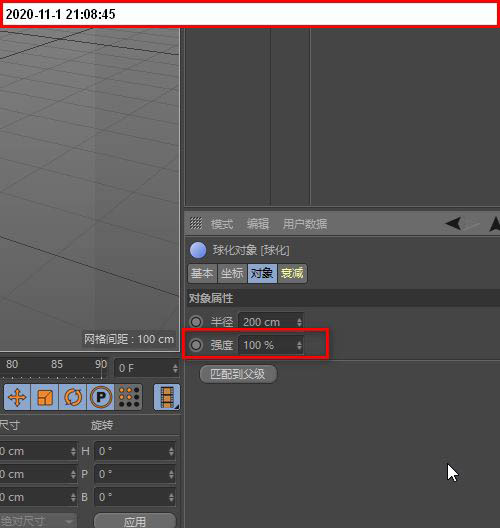Click the 匹配到父级 button
Viewport: 500px width, 528px height.
point(238,374)
